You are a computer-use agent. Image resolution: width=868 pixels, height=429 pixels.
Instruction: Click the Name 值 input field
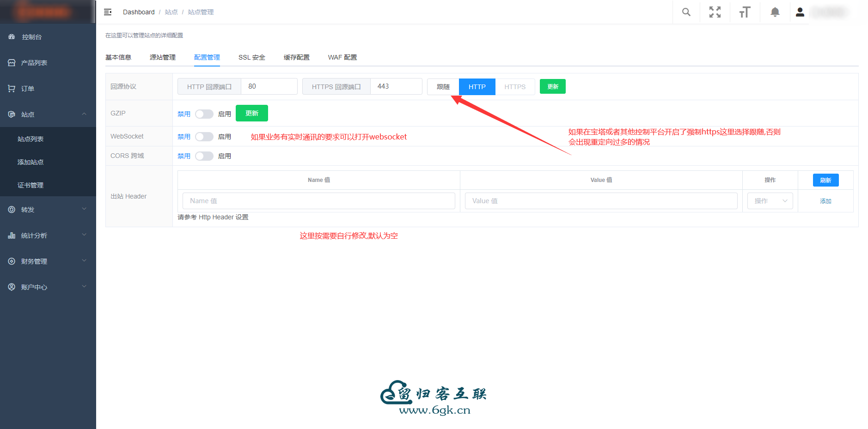pos(318,201)
